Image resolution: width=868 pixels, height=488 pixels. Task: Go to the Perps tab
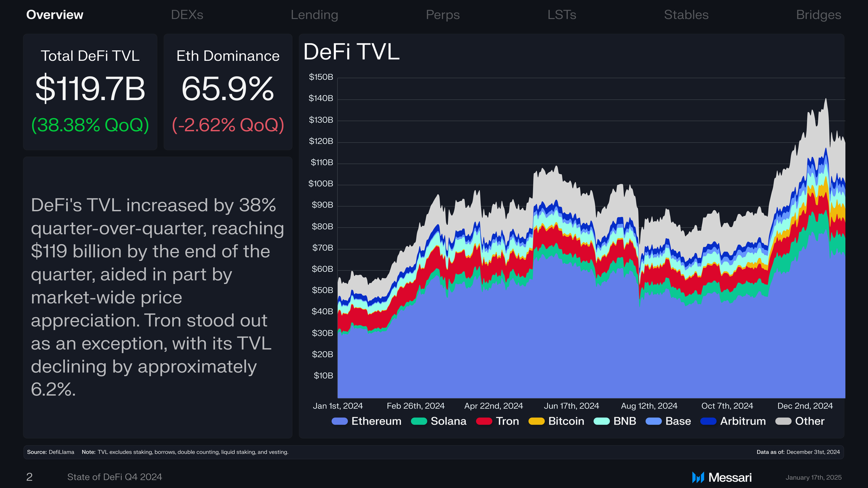[x=443, y=15]
